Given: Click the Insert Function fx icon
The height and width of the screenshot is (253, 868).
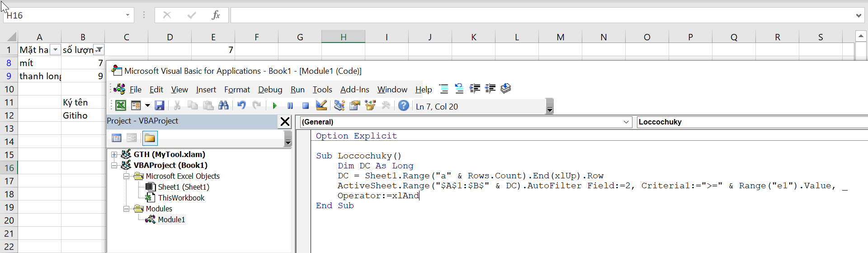Looking at the screenshot, I should pos(216,15).
